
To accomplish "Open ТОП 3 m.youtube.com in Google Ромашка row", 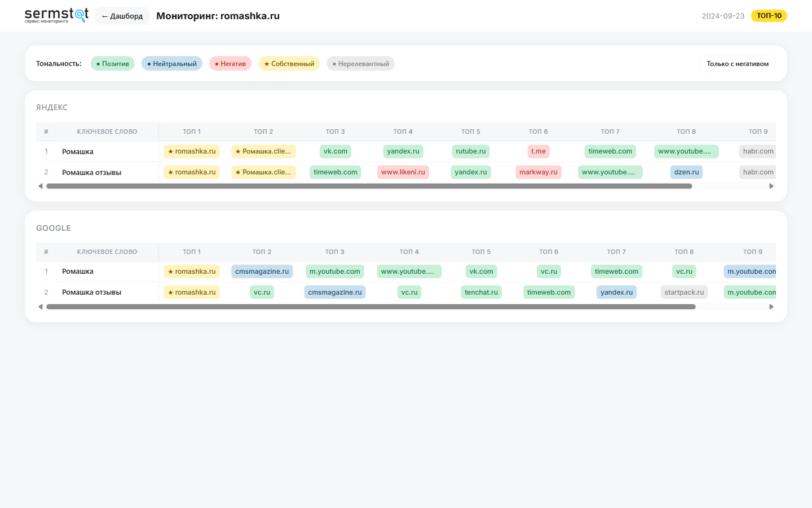I will 334,271.
